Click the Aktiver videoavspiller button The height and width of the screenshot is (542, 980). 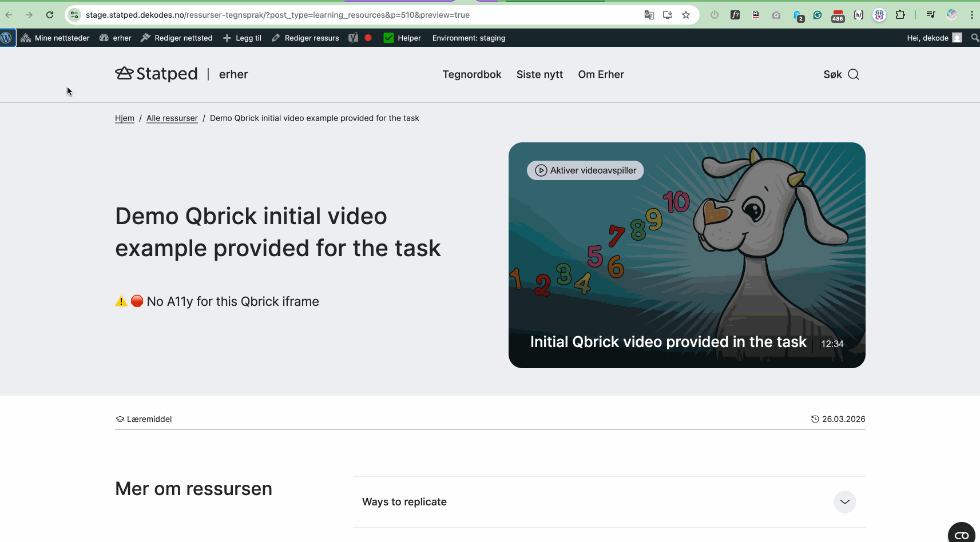585,170
